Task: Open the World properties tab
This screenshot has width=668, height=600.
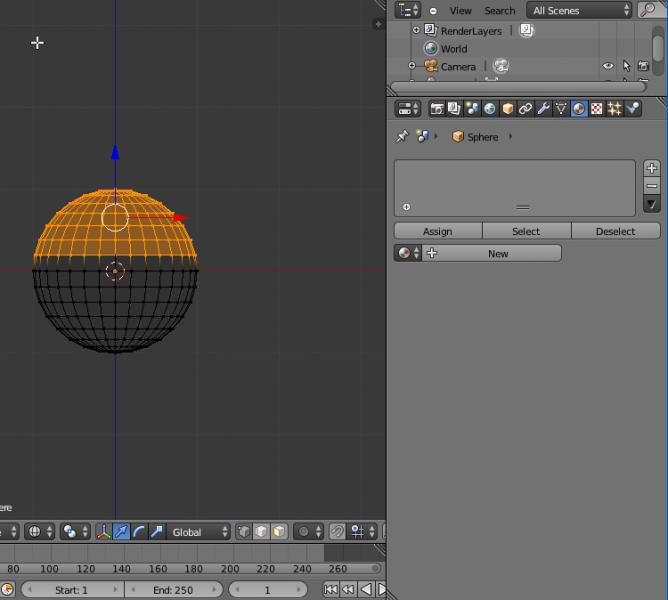Action: click(x=490, y=109)
